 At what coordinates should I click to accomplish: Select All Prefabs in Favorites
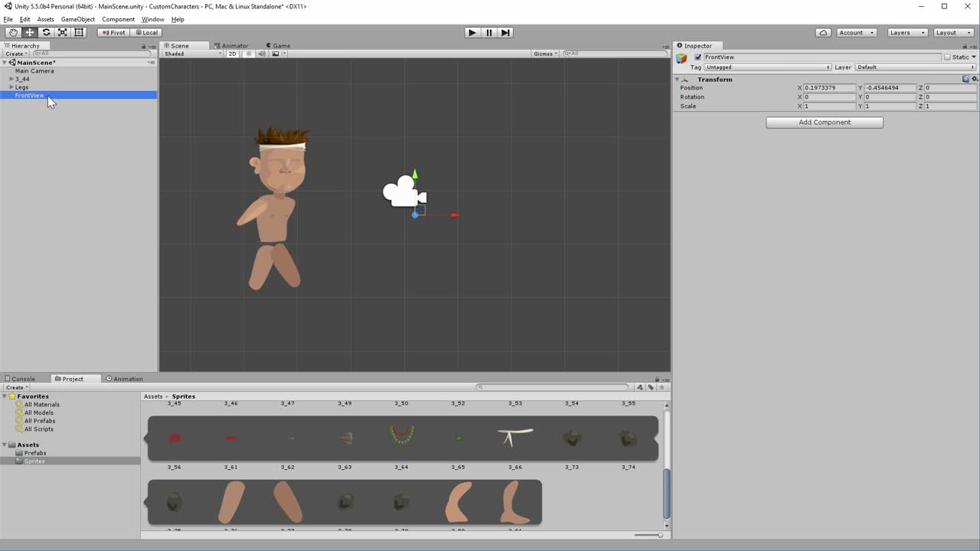point(39,421)
